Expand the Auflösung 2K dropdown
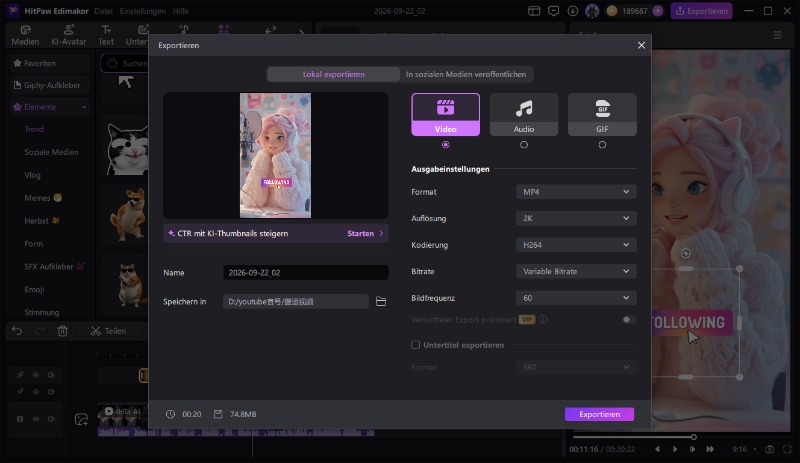Screen dimensions: 800x463 pyautogui.click(x=576, y=218)
